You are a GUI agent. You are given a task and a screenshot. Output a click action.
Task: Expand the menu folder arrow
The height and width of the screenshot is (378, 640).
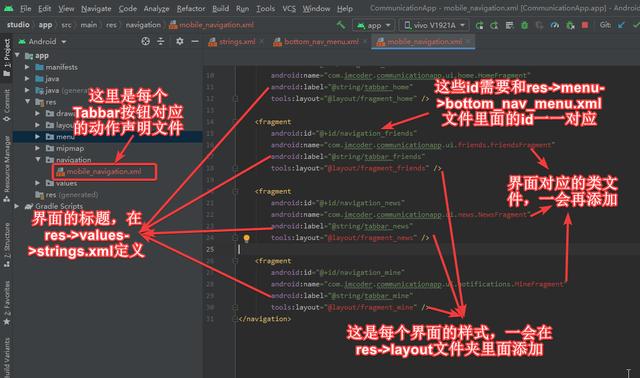tap(38, 136)
